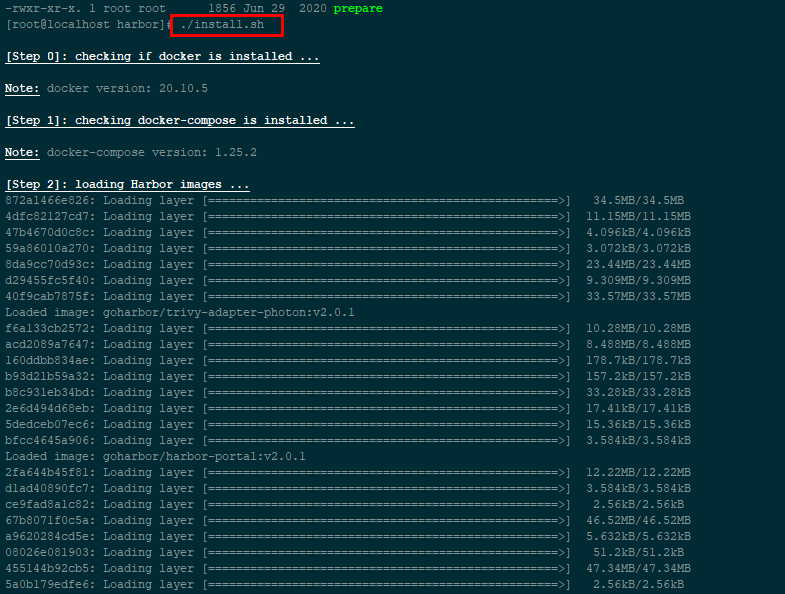Click the green 'prepare' filename
This screenshot has height=594, width=785.
359,8
